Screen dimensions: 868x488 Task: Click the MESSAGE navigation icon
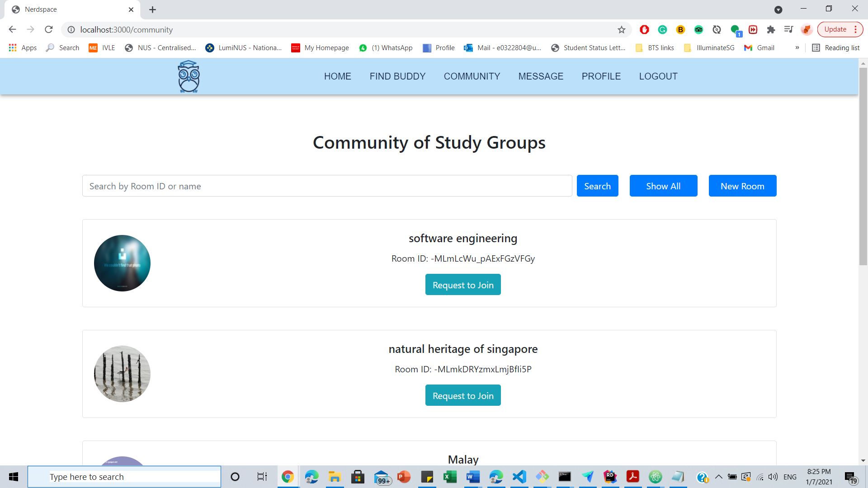(x=541, y=76)
